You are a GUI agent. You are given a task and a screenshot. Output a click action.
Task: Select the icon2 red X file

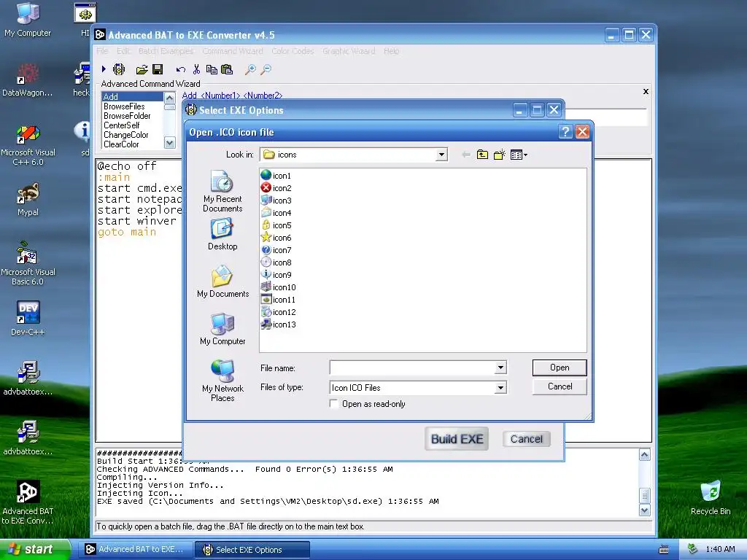pyautogui.click(x=276, y=188)
